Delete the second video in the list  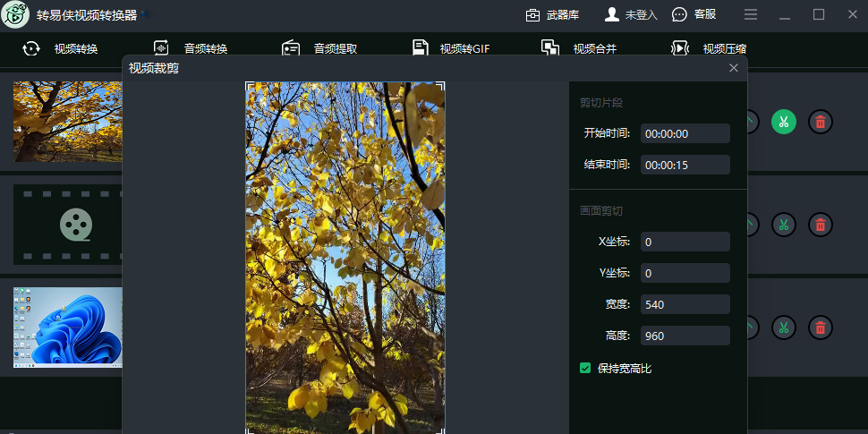coord(820,225)
